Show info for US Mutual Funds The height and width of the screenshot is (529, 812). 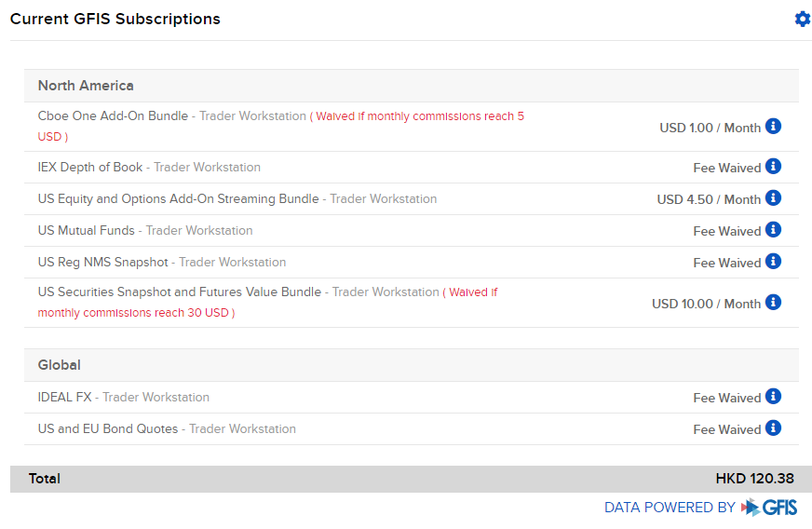773,230
